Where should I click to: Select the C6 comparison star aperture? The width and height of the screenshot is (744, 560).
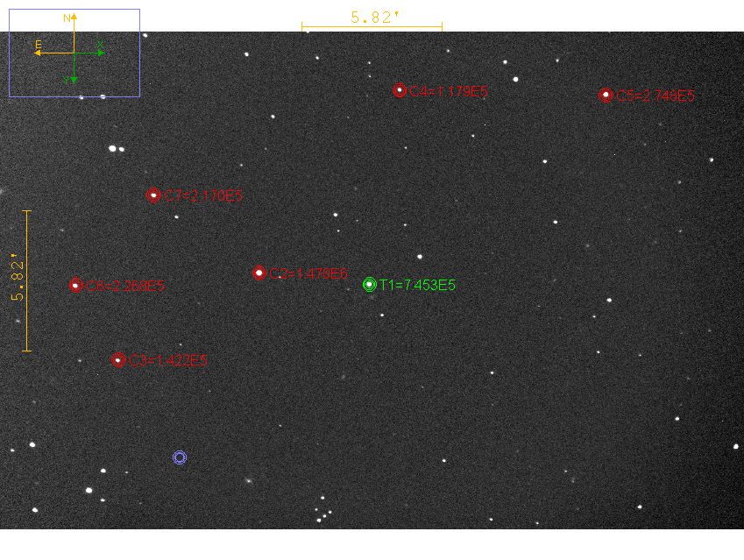click(x=76, y=285)
